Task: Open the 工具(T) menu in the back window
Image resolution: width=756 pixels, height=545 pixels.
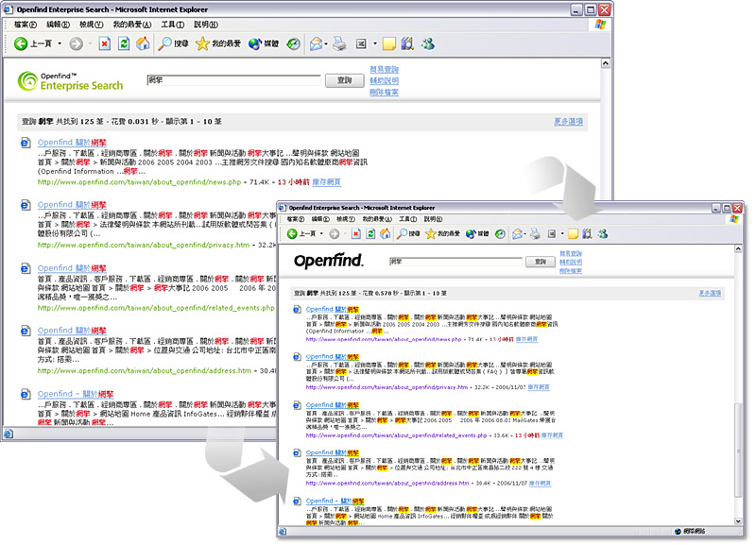Action: pos(173,25)
